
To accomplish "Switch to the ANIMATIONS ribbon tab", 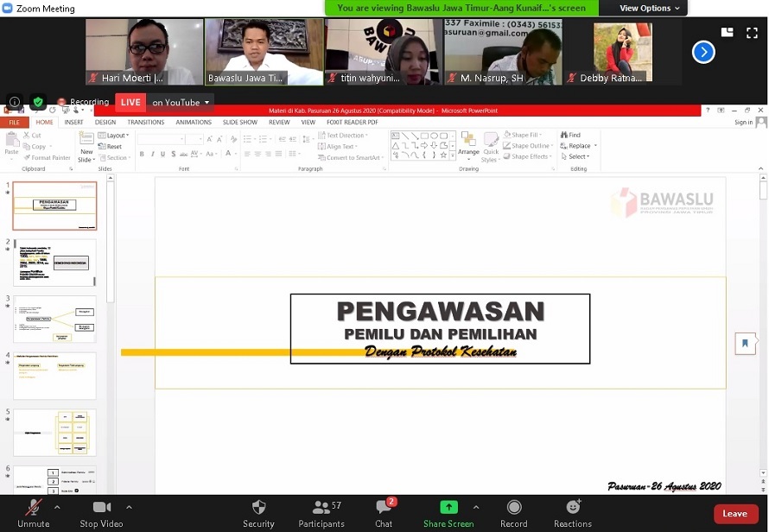I will click(194, 123).
